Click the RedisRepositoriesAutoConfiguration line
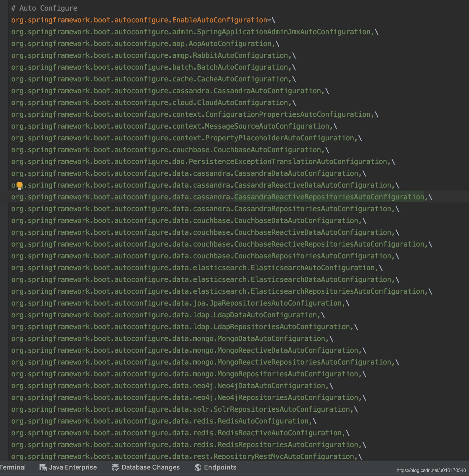 tap(189, 445)
